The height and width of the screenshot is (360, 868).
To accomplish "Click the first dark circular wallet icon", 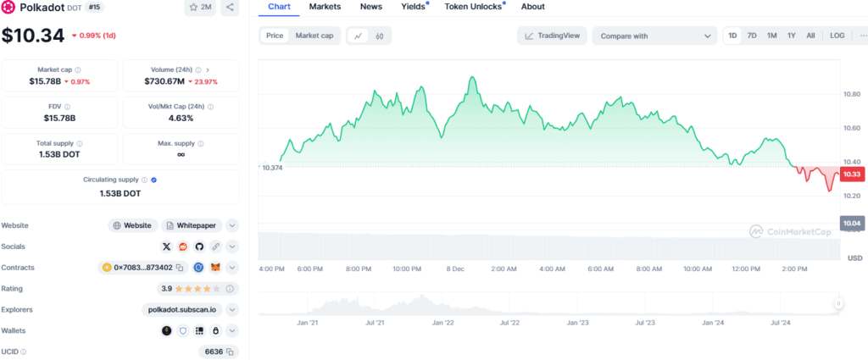I will point(167,330).
